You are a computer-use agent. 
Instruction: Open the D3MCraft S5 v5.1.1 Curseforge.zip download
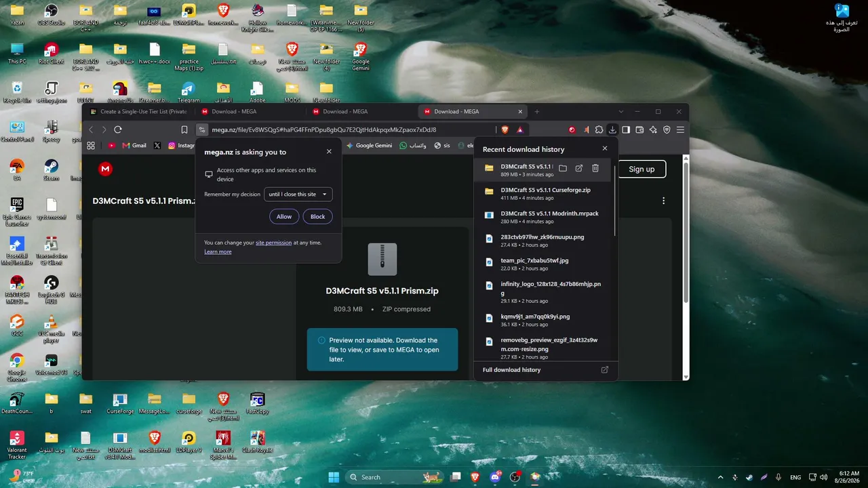coord(545,194)
